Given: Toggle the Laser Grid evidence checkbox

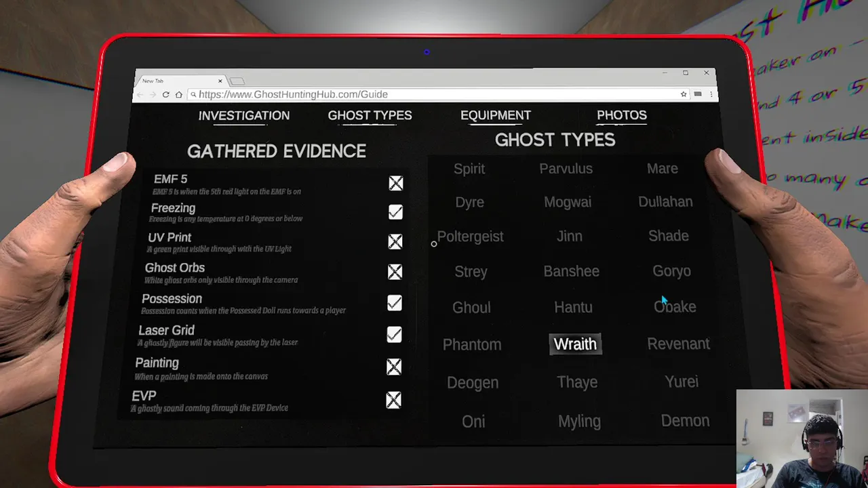Looking at the screenshot, I should [394, 335].
